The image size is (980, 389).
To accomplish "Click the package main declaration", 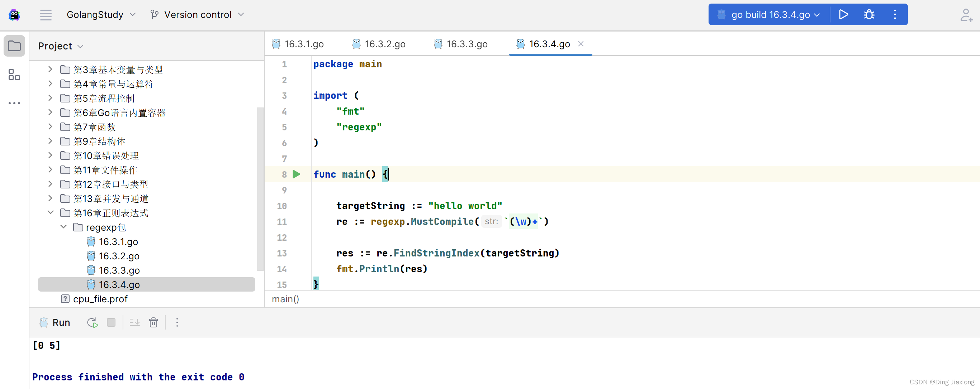I will (x=347, y=64).
